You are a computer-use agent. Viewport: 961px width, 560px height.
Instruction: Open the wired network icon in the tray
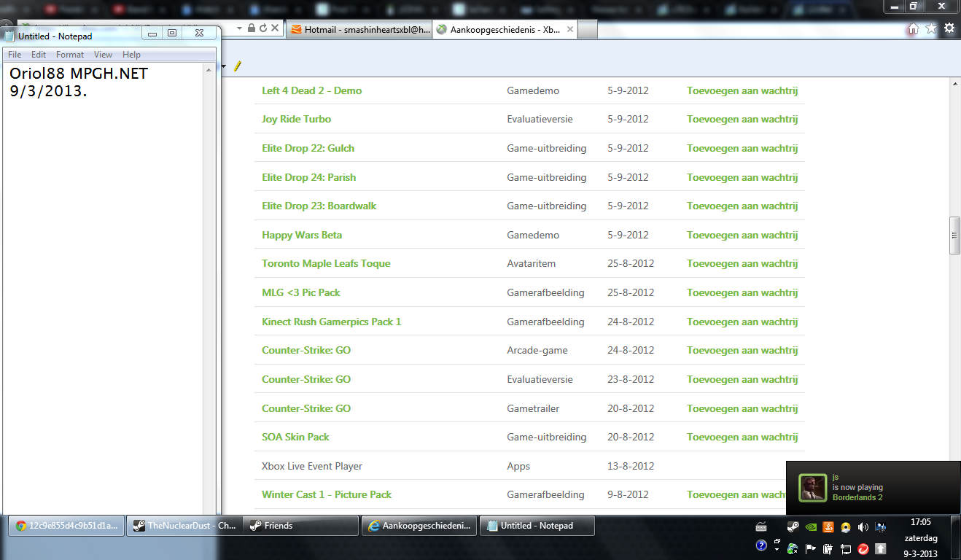coord(846,548)
